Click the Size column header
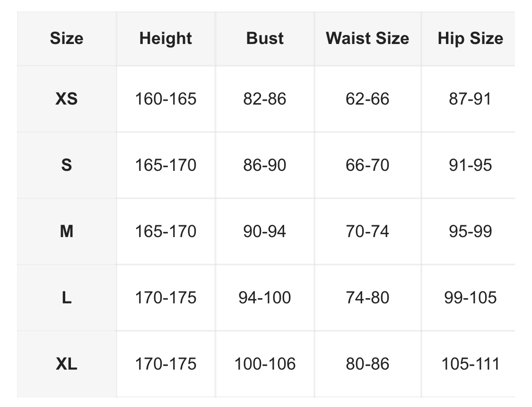The width and height of the screenshot is (532, 407). point(66,38)
